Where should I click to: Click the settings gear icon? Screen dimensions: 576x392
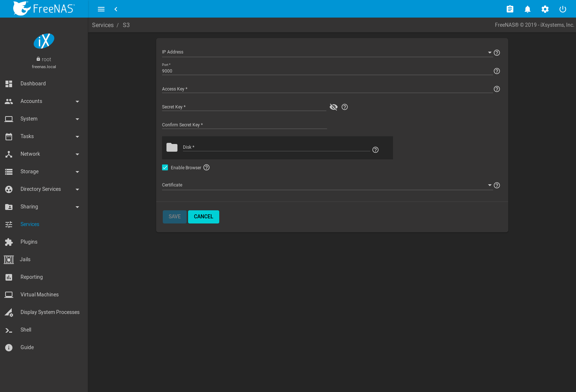pos(545,9)
